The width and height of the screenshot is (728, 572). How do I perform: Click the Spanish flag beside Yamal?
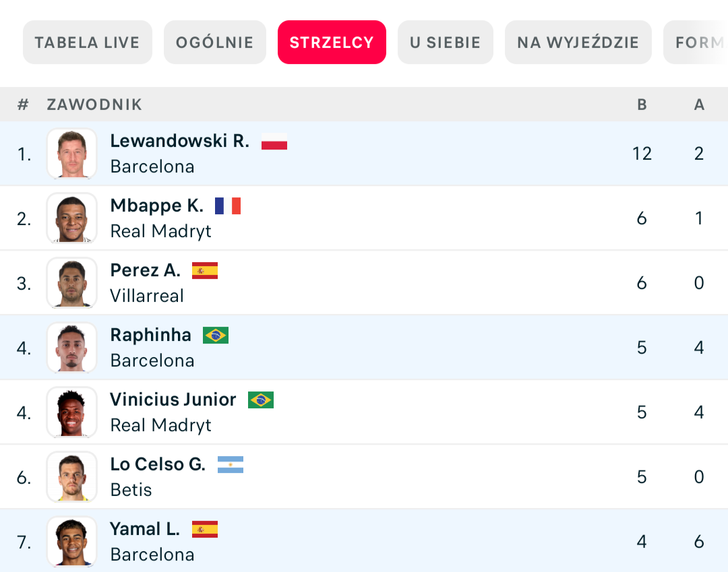click(x=205, y=530)
